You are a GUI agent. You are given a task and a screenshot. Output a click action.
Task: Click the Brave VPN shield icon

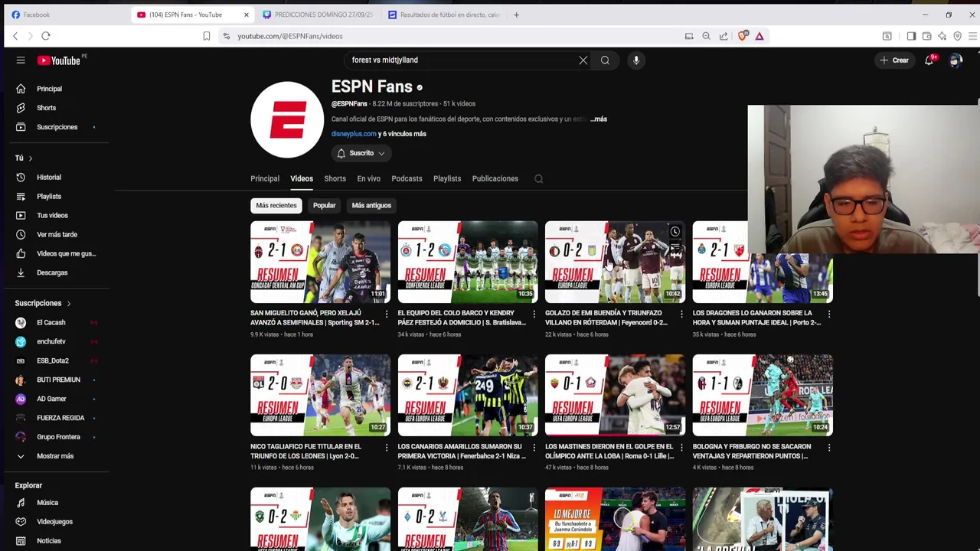pos(957,36)
